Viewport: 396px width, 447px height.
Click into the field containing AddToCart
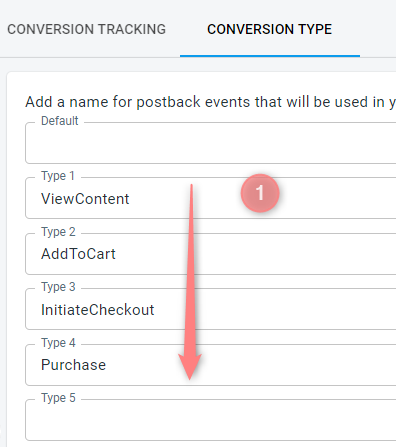click(x=211, y=254)
